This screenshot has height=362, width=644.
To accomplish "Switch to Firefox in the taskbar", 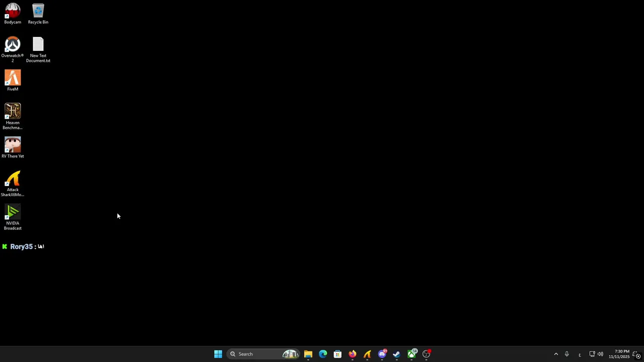I will 352,354.
